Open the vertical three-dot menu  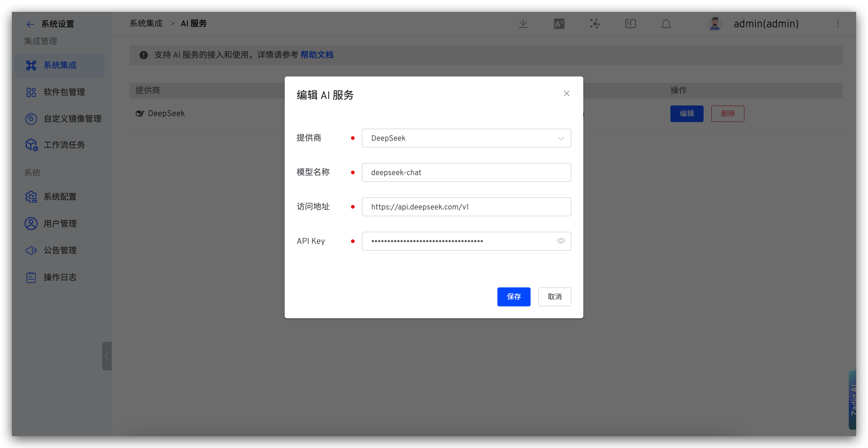click(838, 24)
